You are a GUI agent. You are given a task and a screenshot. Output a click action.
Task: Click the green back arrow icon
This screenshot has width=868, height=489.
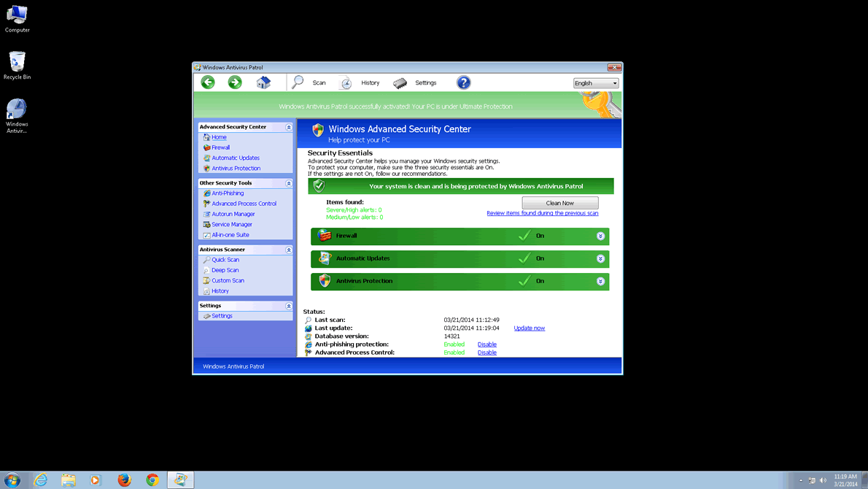208,82
